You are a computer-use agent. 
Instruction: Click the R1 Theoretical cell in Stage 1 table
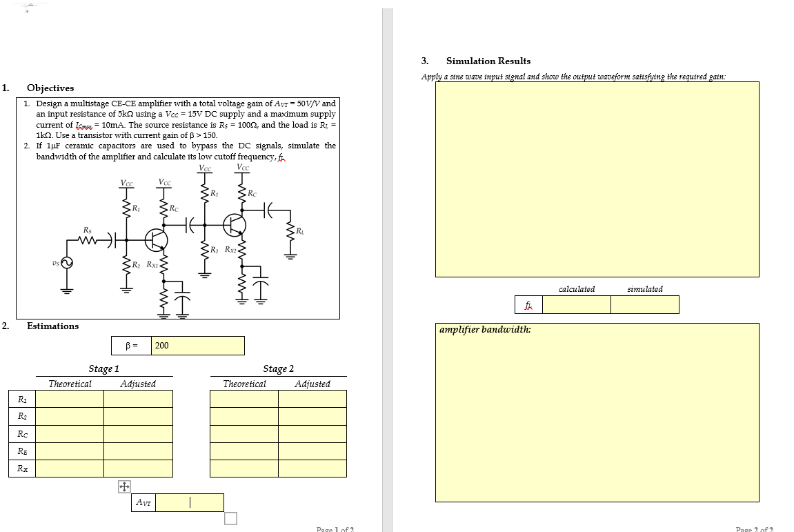[69, 401]
